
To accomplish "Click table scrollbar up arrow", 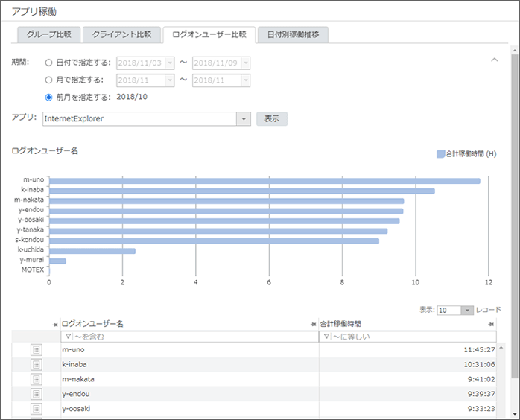I will pyautogui.click(x=501, y=348).
